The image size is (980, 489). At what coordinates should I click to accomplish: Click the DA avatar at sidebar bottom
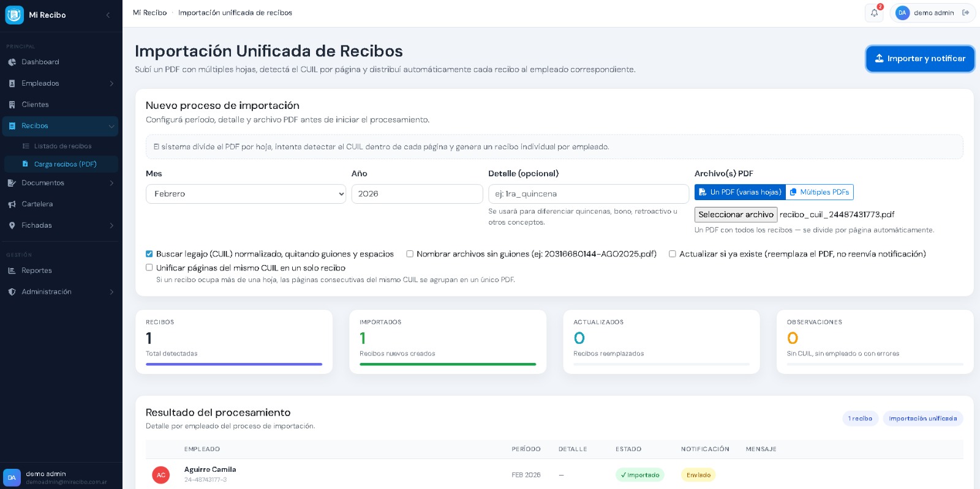(x=12, y=477)
